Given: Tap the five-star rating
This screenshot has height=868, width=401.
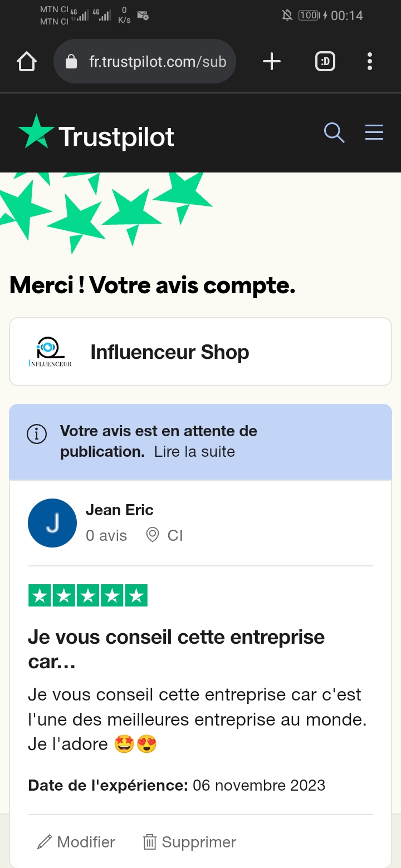Looking at the screenshot, I should click(x=88, y=596).
